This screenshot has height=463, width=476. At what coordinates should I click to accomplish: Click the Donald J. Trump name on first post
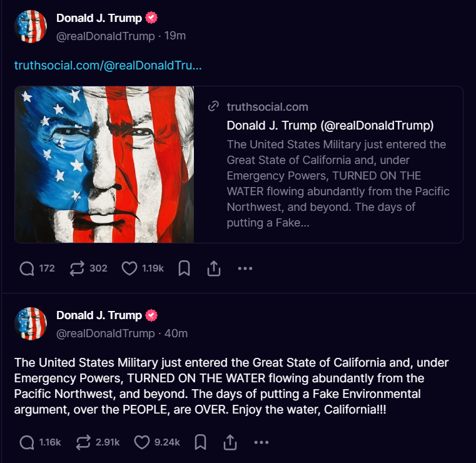point(99,18)
